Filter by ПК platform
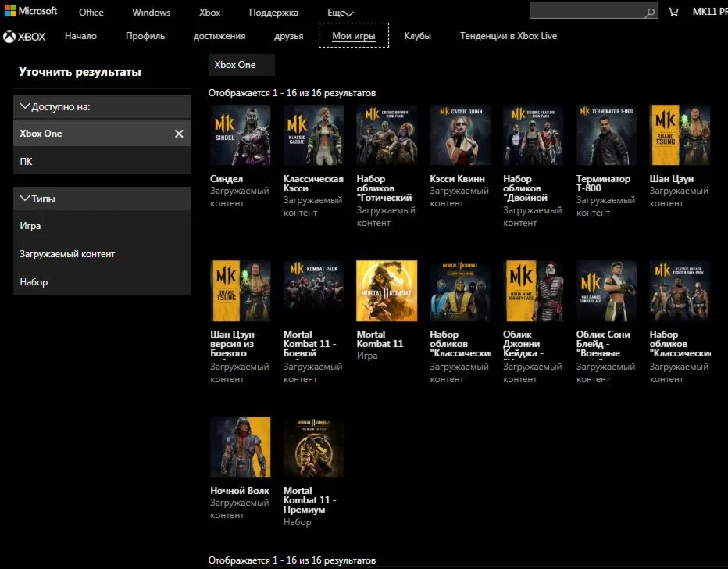 [x=27, y=162]
